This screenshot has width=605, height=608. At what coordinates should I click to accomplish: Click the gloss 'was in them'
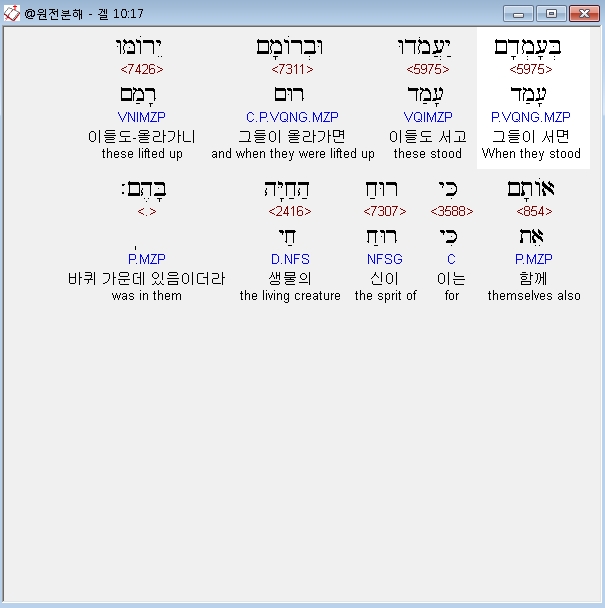[147, 295]
